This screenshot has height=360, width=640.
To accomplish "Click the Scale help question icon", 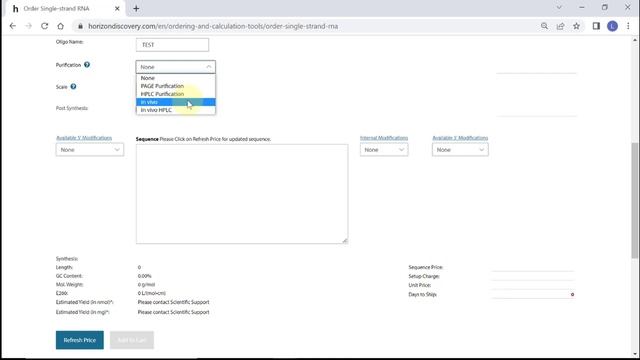I will pyautogui.click(x=73, y=87).
